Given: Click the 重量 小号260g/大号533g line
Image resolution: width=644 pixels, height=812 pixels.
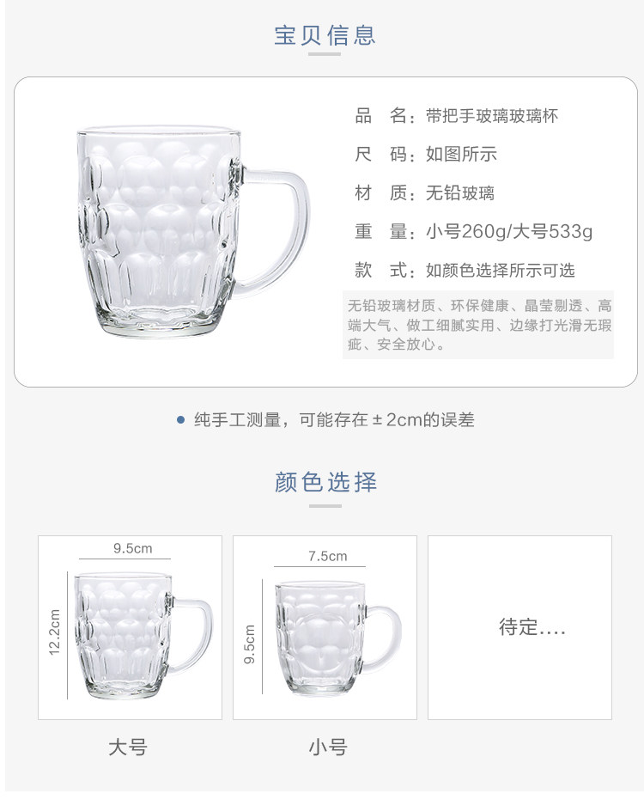Looking at the screenshot, I should tap(473, 231).
